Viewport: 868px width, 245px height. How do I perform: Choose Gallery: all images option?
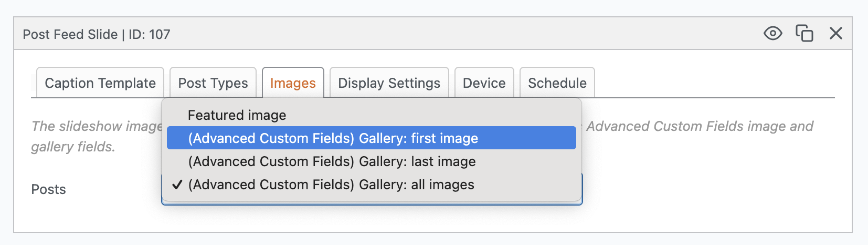coord(331,185)
